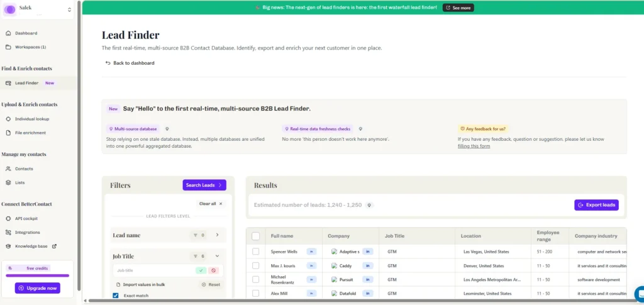Click Job Title filter count badge
The image size is (644, 305).
(x=199, y=256)
